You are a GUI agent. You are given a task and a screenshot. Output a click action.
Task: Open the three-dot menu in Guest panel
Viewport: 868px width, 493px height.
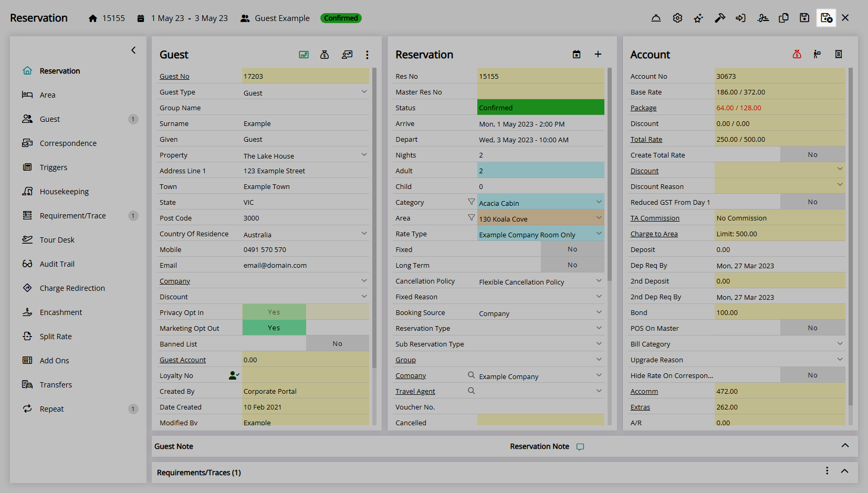coord(367,55)
